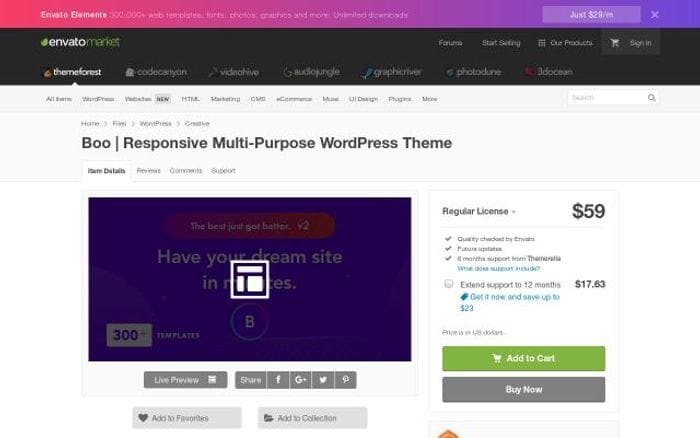Click the search magnifier icon
The height and width of the screenshot is (438, 700).
tap(652, 98)
